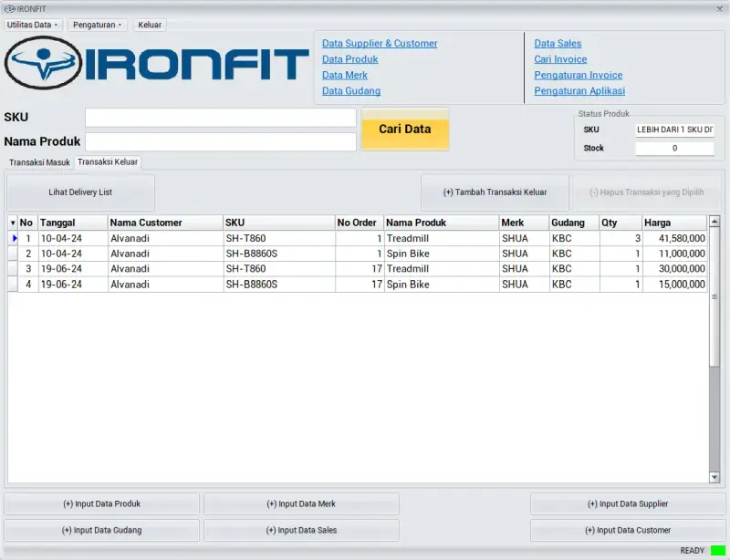
Task: Click the 19-06-24 date in row 3
Action: point(73,269)
